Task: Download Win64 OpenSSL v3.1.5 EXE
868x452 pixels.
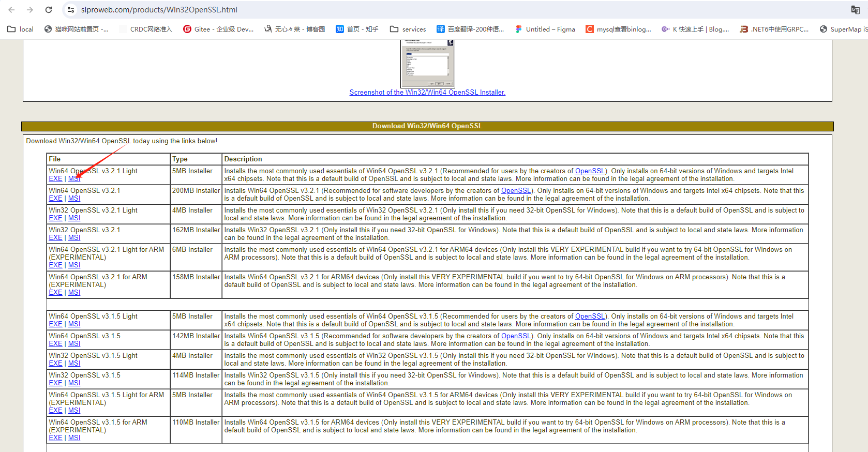Action: pyautogui.click(x=55, y=344)
